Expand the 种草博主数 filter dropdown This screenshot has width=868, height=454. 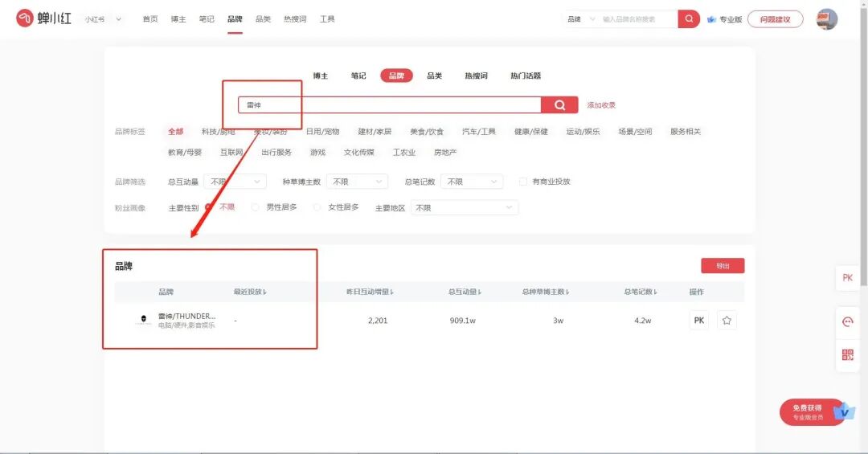pos(357,182)
